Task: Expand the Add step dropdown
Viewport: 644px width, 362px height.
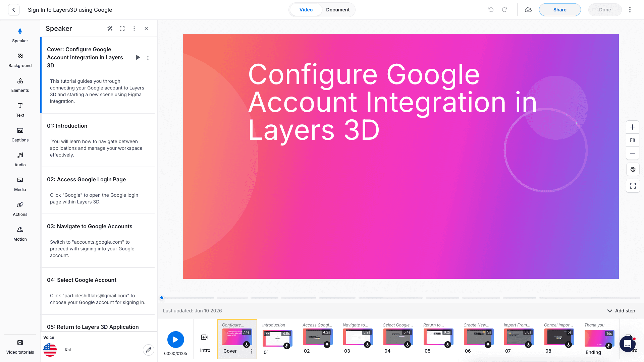Action: pos(621,311)
